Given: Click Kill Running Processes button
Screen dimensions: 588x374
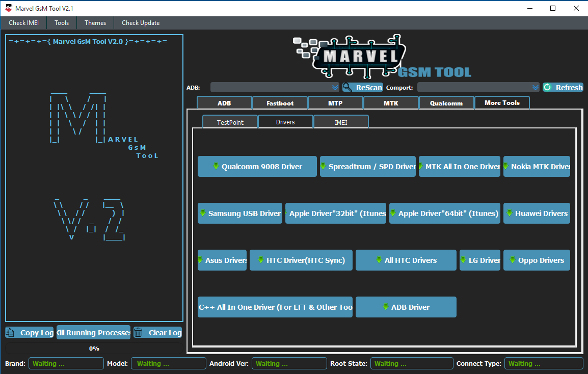Looking at the screenshot, I should [x=93, y=332].
